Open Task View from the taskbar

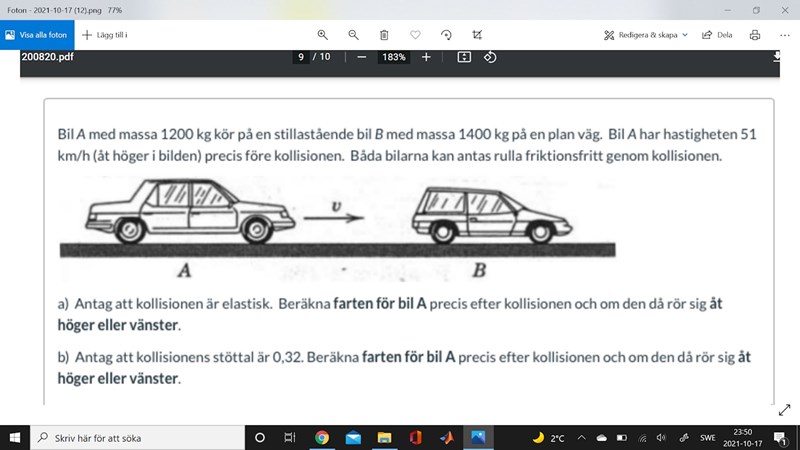(x=289, y=437)
